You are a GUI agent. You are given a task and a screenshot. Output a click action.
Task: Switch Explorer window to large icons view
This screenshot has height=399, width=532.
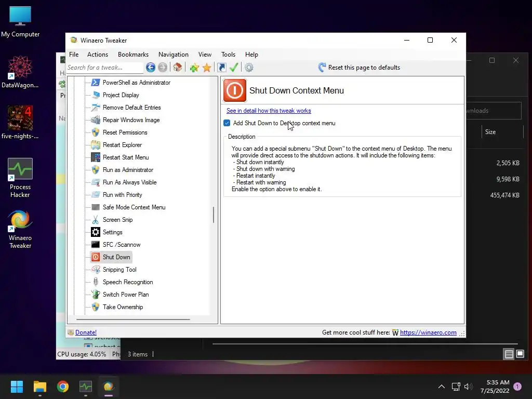520,354
